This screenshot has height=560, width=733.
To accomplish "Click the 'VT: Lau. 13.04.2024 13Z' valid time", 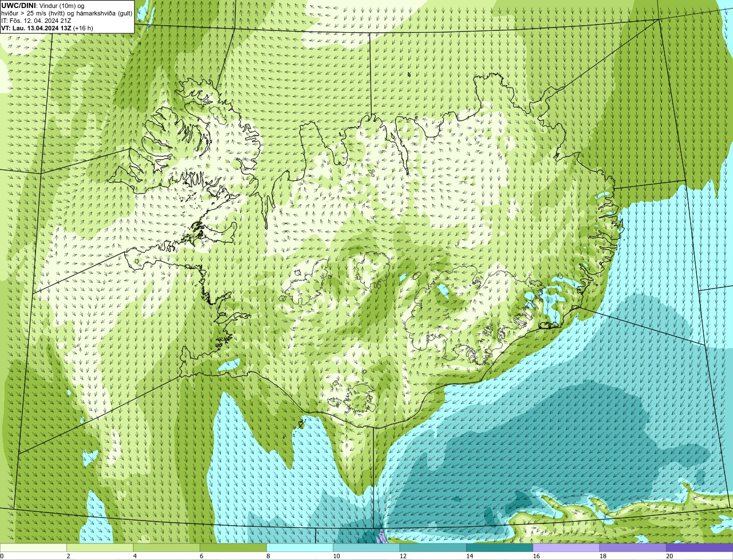I will click(x=36, y=28).
